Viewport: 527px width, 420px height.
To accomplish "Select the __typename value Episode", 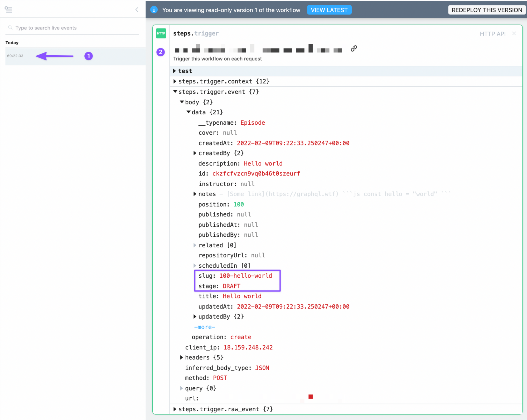I will click(253, 123).
